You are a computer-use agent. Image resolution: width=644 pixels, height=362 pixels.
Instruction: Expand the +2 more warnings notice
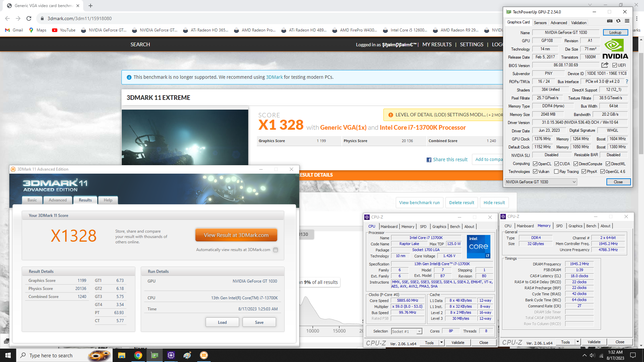coord(495,115)
